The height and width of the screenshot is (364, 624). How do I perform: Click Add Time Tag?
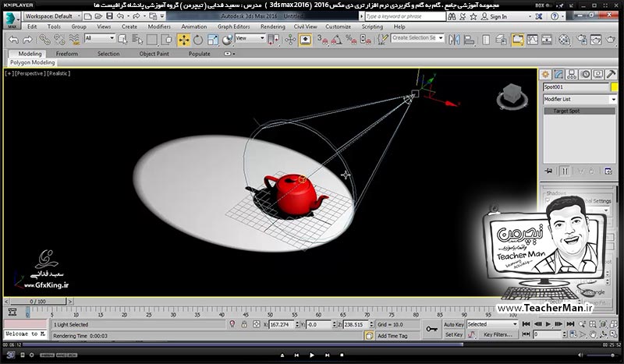tap(392, 336)
